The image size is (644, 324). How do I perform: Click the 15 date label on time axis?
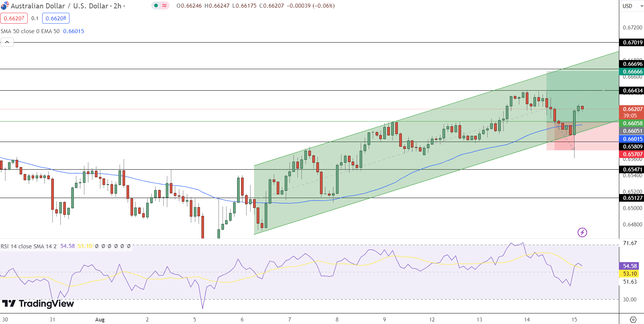(x=574, y=320)
